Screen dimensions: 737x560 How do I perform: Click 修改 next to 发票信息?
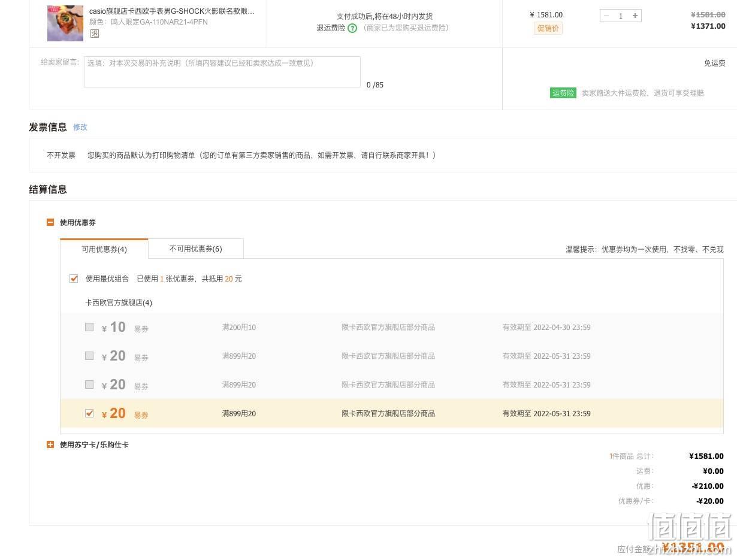pos(80,127)
